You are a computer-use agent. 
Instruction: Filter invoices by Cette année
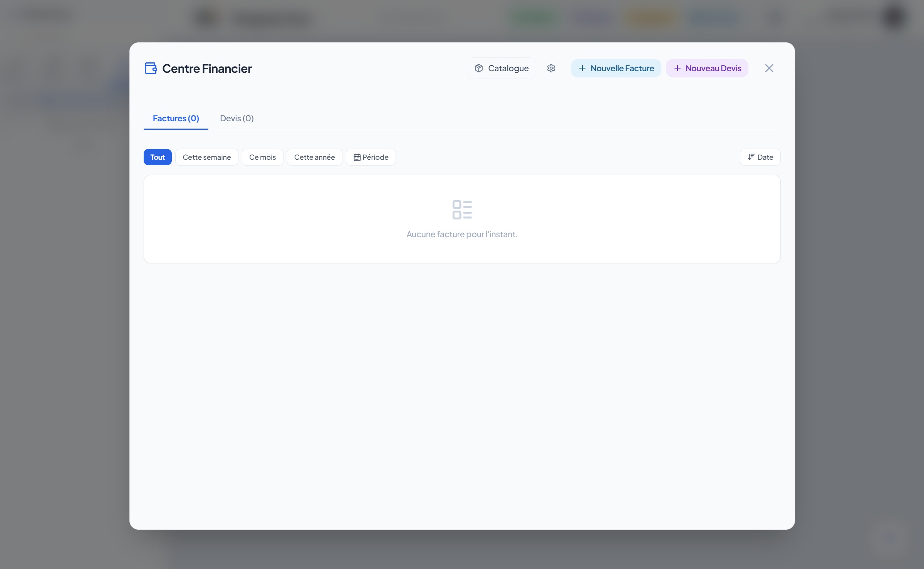(x=314, y=157)
